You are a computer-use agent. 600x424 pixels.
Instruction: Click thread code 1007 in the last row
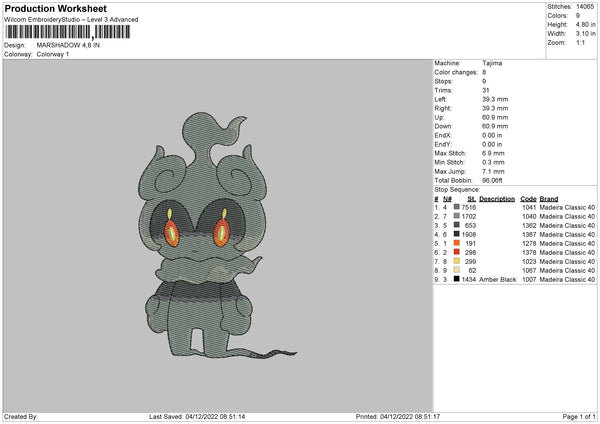point(529,279)
